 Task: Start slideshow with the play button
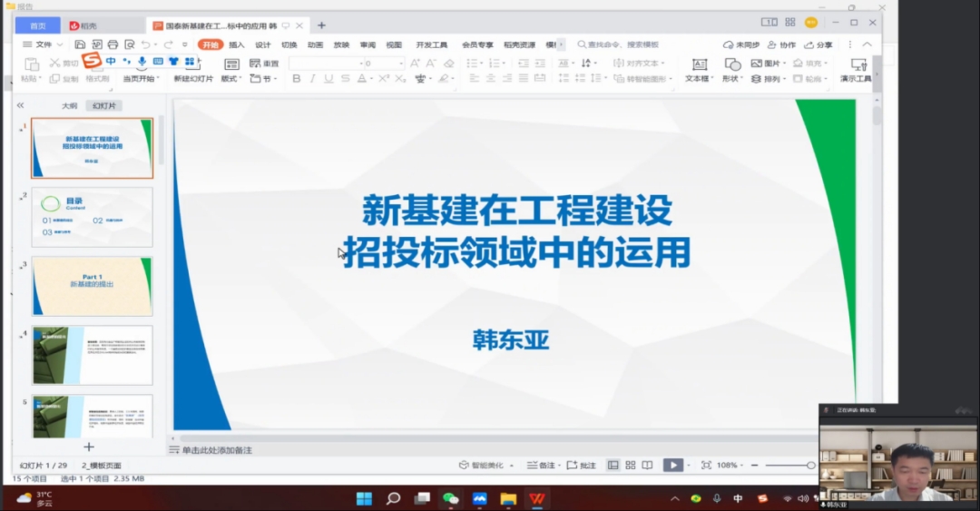[x=672, y=465]
